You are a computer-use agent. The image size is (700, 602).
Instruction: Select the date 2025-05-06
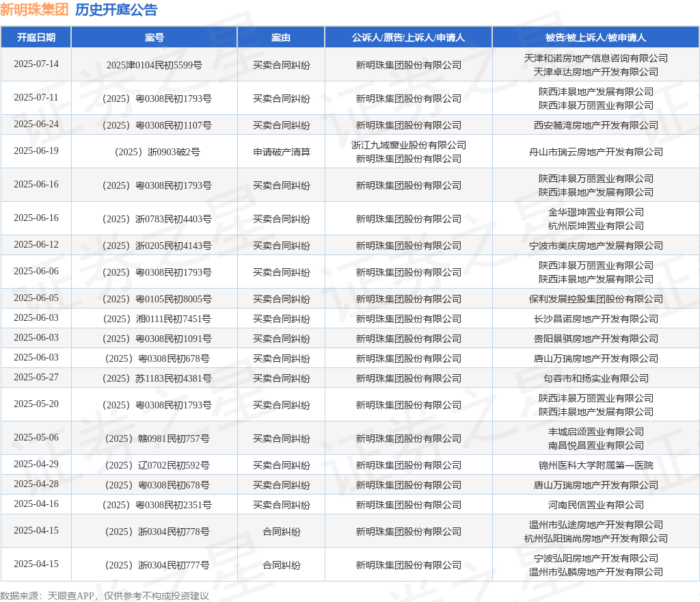point(36,438)
